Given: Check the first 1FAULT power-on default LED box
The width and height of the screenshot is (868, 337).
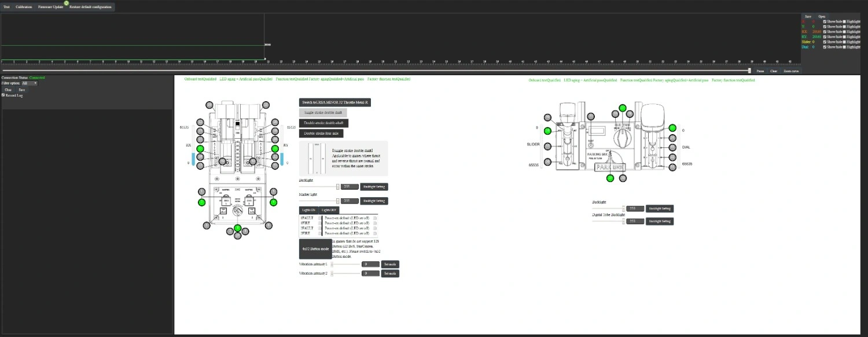Looking at the screenshot, I should [375, 219].
